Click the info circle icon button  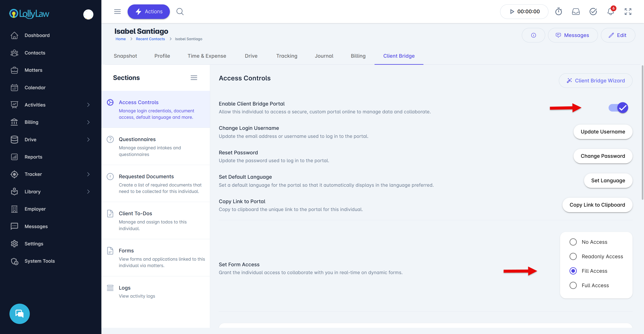pos(533,35)
